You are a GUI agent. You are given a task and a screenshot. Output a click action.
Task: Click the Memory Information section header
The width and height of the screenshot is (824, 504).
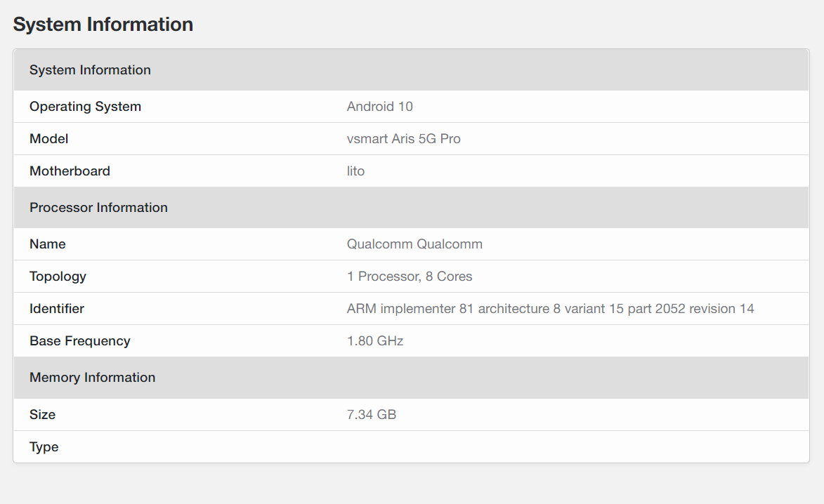92,378
